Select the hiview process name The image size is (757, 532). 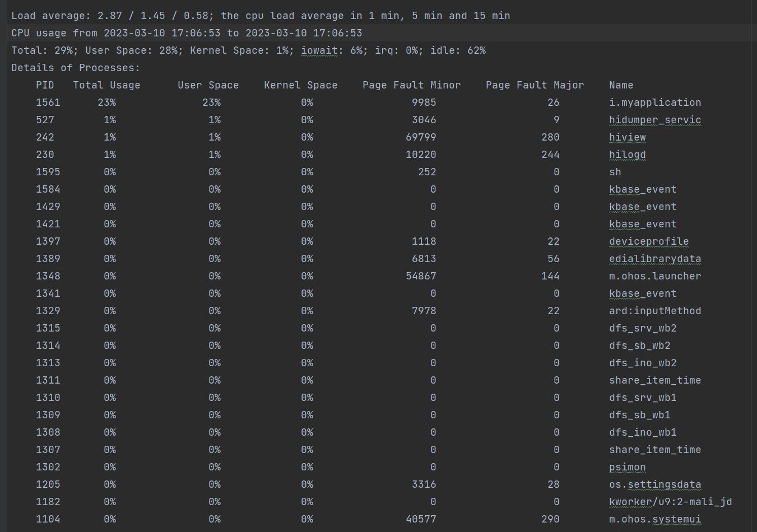pyautogui.click(x=627, y=137)
